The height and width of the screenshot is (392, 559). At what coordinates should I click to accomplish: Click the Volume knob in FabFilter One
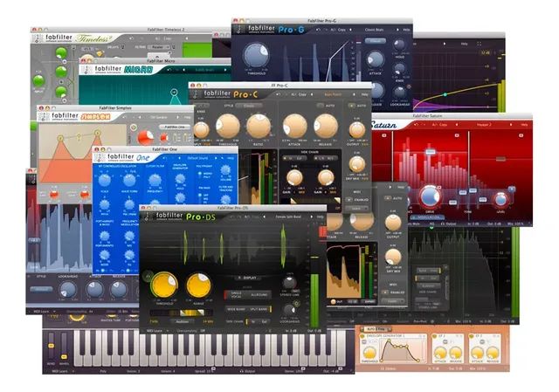point(225,170)
